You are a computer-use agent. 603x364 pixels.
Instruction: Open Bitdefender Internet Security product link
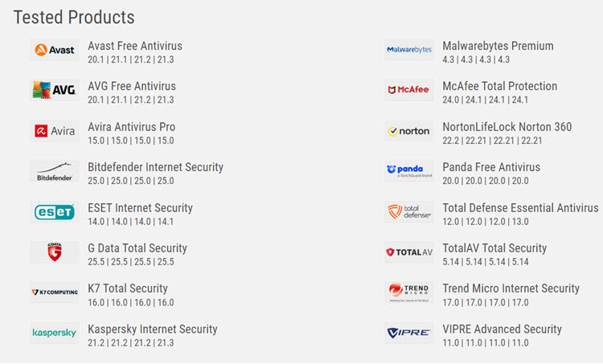(x=155, y=167)
